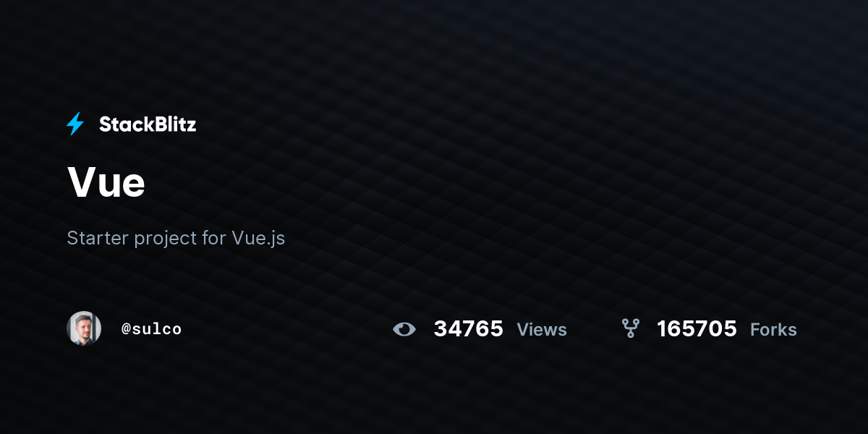Open the sulco profile avatar photo

point(84,328)
